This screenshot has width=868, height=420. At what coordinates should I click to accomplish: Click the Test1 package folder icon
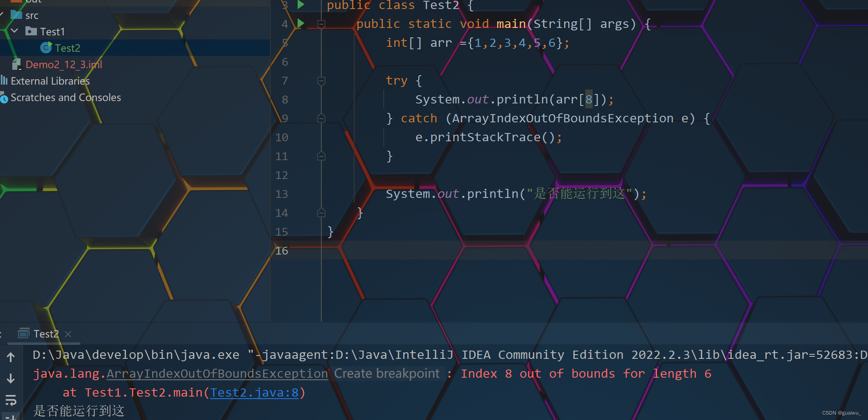[31, 31]
